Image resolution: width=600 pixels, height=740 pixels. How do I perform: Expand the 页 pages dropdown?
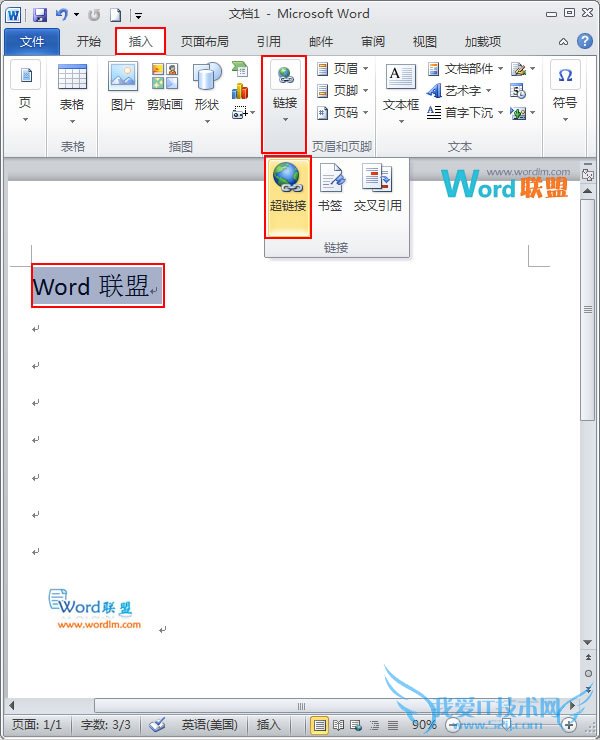click(25, 92)
